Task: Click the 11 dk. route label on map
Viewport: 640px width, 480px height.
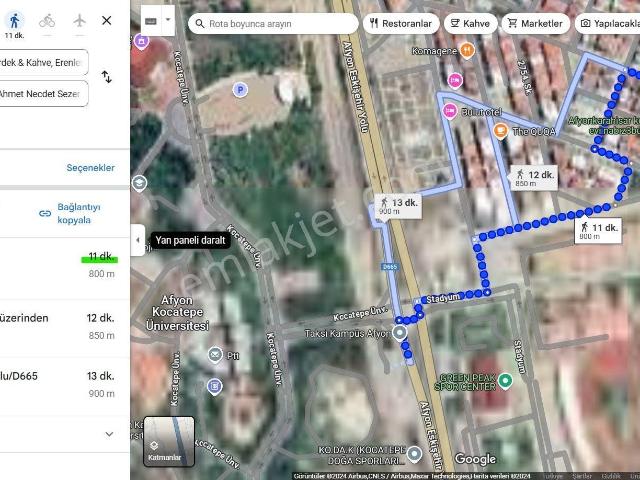Action: [598, 231]
